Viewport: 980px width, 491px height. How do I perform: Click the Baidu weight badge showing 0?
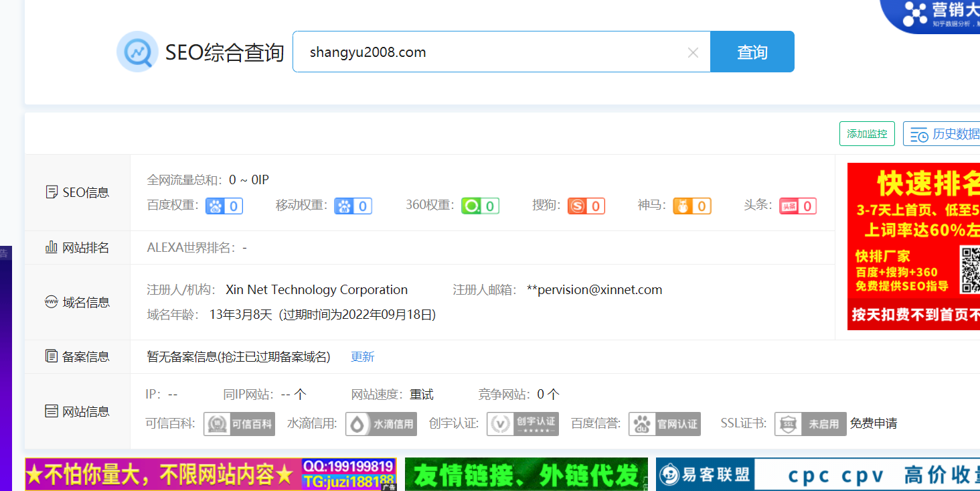[224, 206]
